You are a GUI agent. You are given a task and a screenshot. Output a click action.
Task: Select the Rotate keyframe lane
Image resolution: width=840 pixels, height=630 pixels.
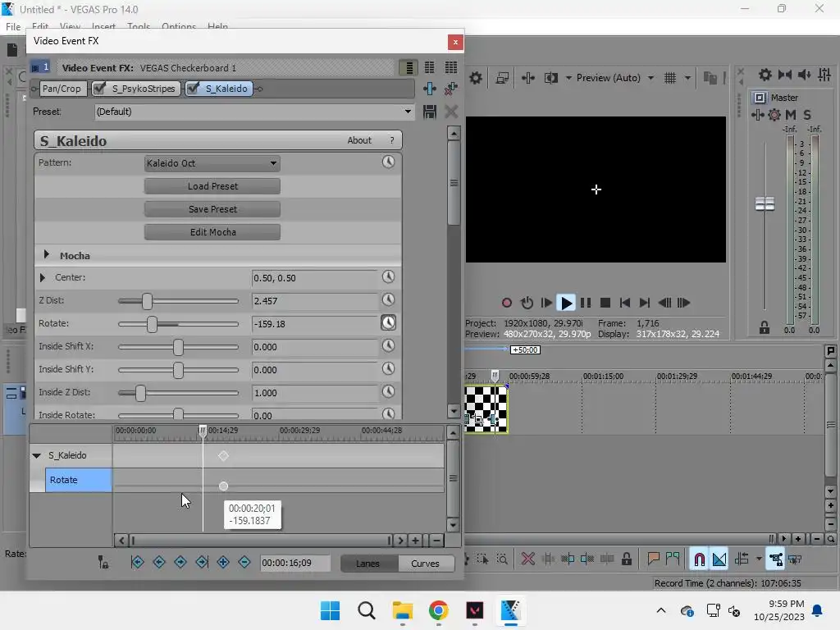coord(78,480)
